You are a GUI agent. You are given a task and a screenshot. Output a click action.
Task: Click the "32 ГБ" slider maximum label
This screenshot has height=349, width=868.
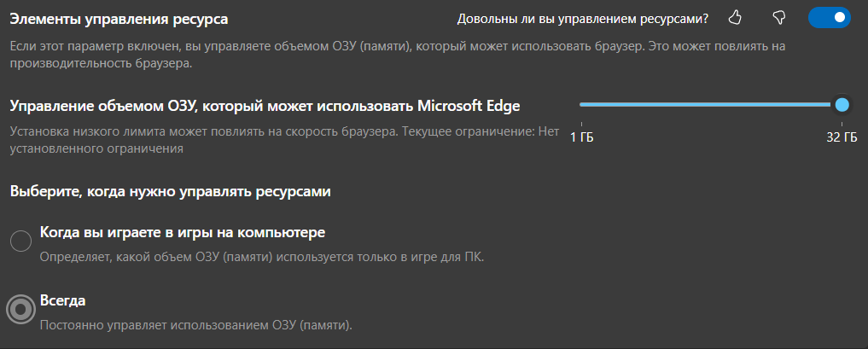(842, 137)
